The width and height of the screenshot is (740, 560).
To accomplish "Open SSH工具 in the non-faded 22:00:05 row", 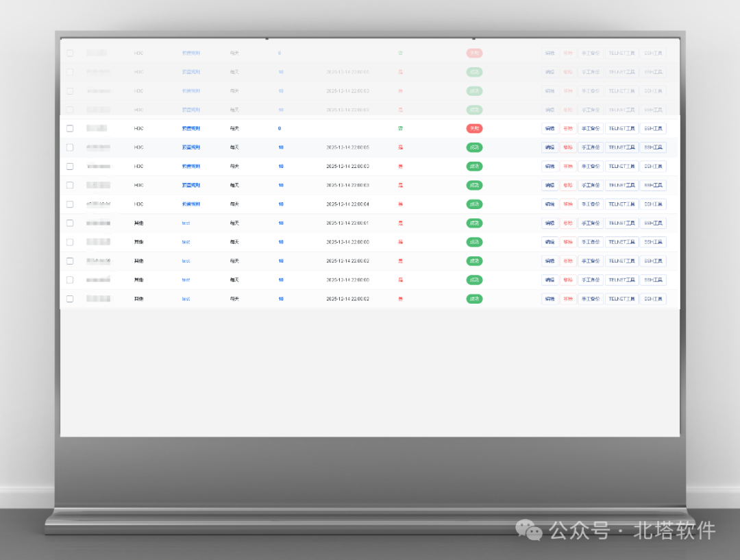I will point(653,147).
